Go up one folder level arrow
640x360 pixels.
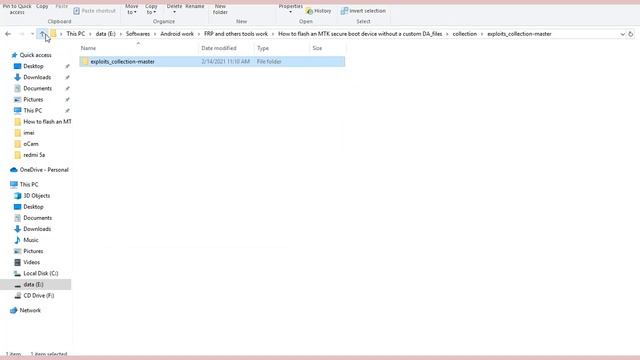click(42, 34)
